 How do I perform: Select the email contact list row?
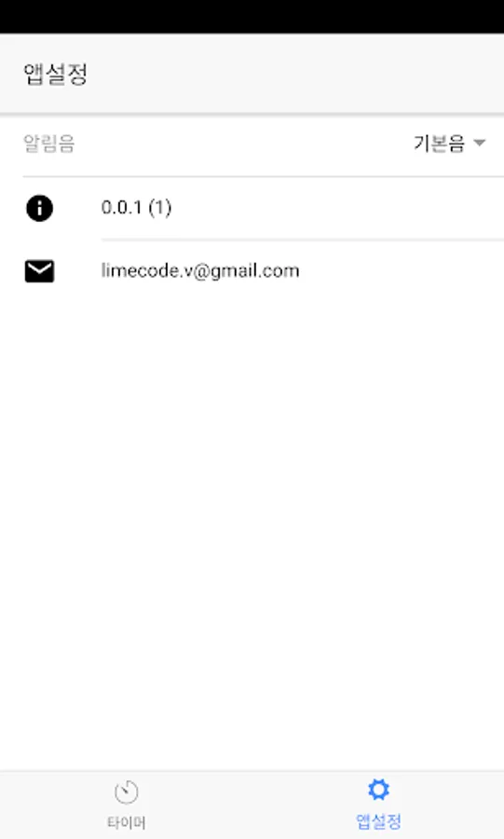pyautogui.click(x=252, y=271)
